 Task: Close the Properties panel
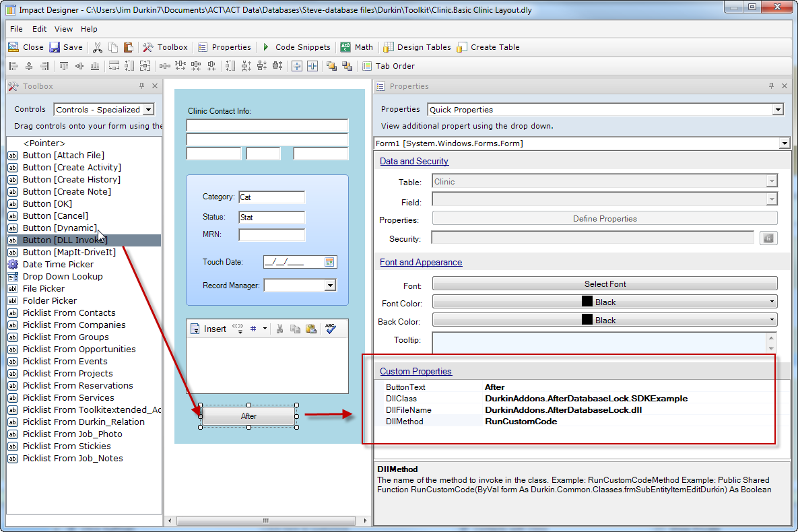click(785, 86)
